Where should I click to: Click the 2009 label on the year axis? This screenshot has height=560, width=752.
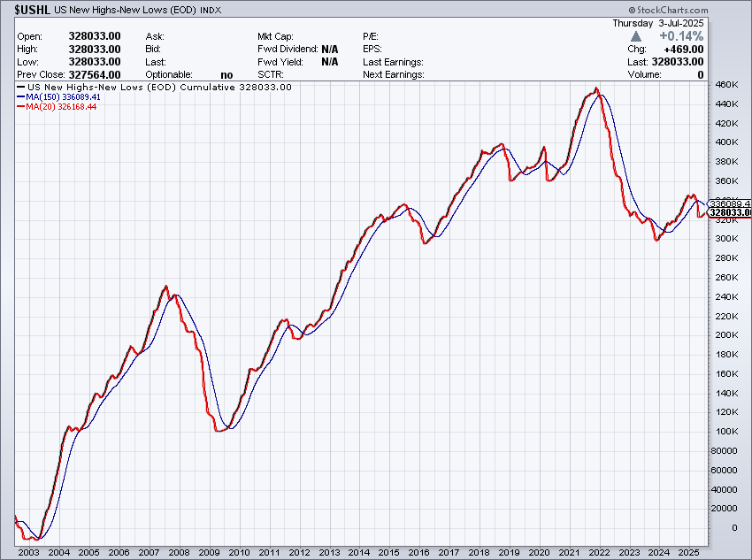pos(209,551)
